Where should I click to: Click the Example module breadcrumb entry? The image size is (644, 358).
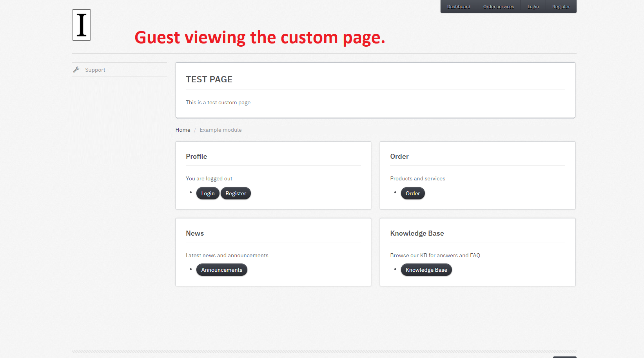[220, 130]
